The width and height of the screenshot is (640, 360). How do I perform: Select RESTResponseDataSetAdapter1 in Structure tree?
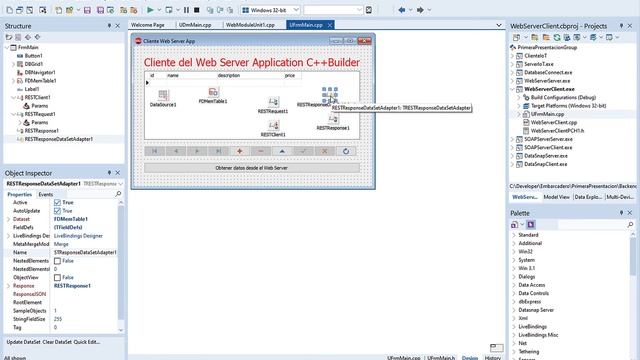58,139
